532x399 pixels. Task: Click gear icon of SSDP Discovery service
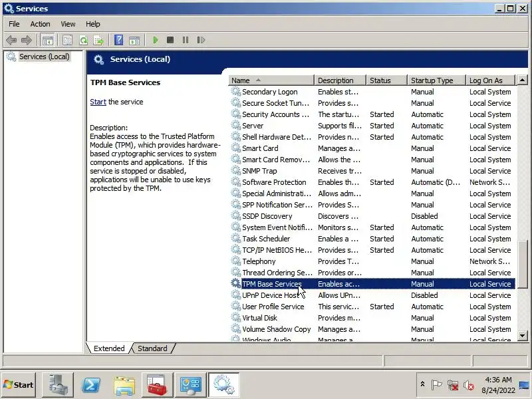(x=236, y=215)
